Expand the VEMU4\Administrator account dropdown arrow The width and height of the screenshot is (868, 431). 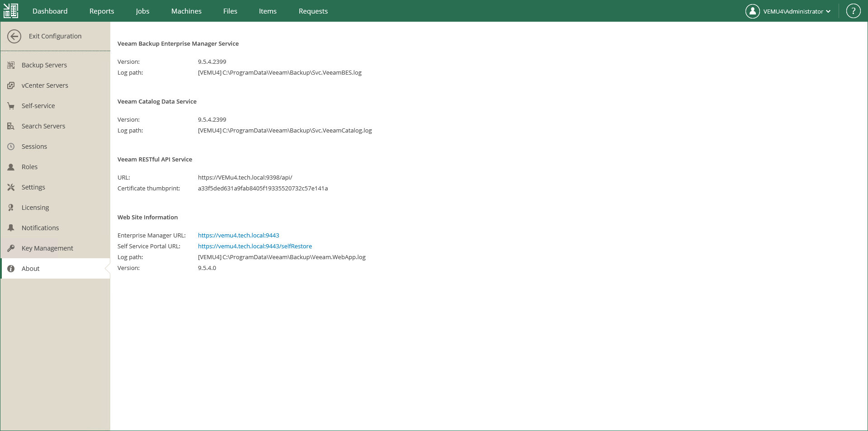(828, 12)
